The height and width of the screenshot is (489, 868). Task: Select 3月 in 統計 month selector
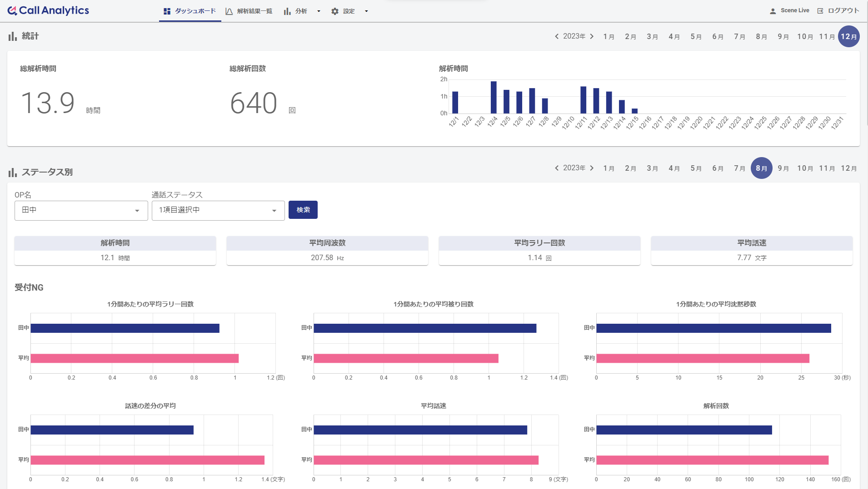click(x=653, y=36)
